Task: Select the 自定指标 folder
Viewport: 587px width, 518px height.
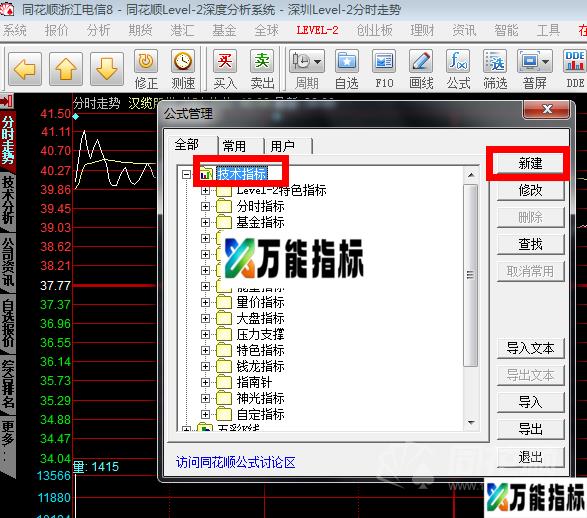Action: (x=260, y=414)
